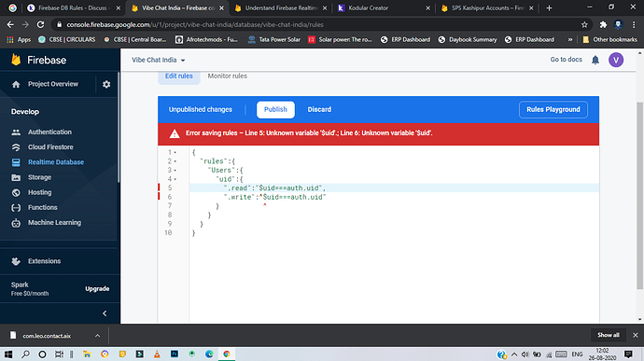The image size is (644, 361).
Task: Open the Rules Playground
Action: [x=553, y=110]
